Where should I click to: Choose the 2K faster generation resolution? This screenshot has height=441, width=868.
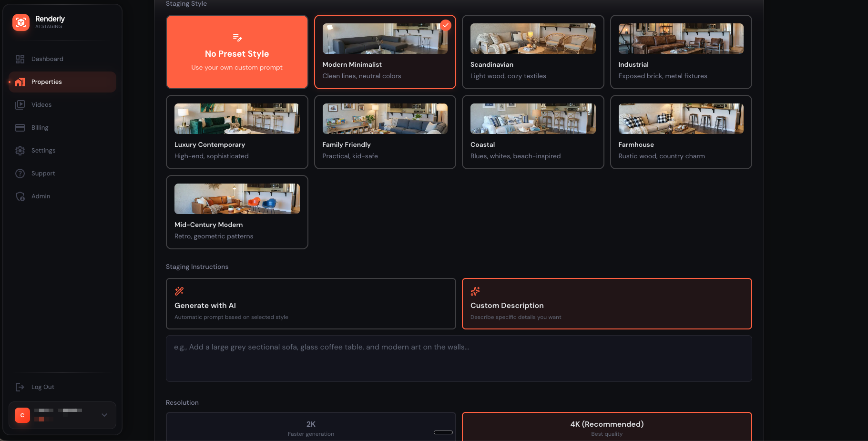click(x=310, y=427)
